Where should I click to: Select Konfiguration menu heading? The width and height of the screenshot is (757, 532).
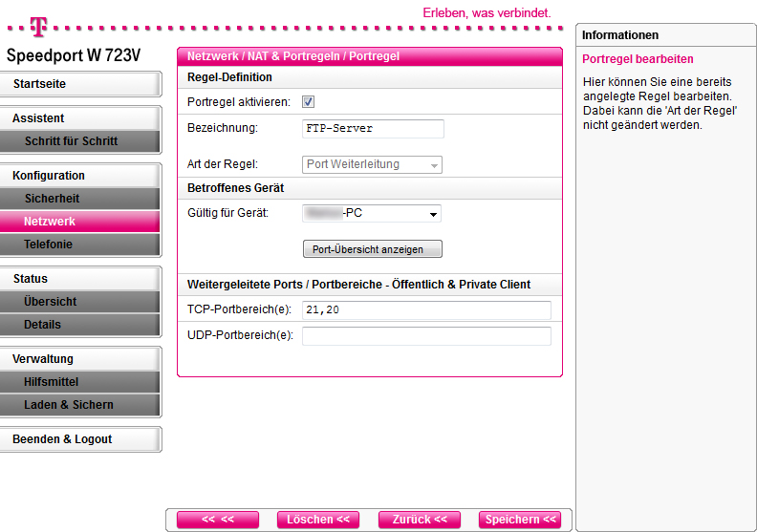[x=80, y=176]
